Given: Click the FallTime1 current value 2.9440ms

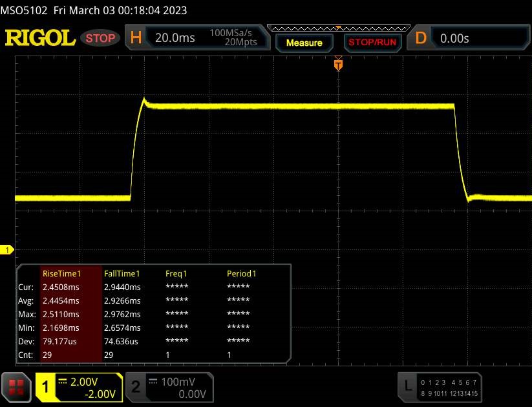Looking at the screenshot, I should [x=122, y=287].
